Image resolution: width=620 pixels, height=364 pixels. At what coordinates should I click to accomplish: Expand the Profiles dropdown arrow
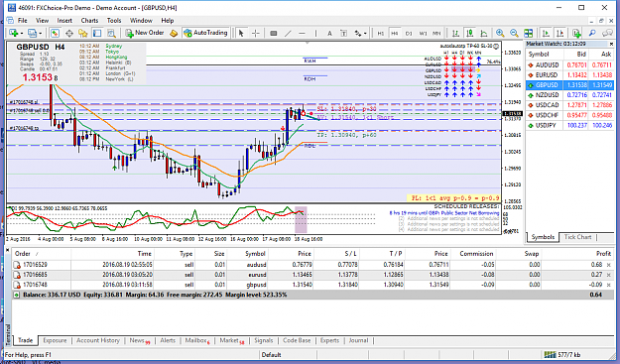pyautogui.click(x=41, y=34)
